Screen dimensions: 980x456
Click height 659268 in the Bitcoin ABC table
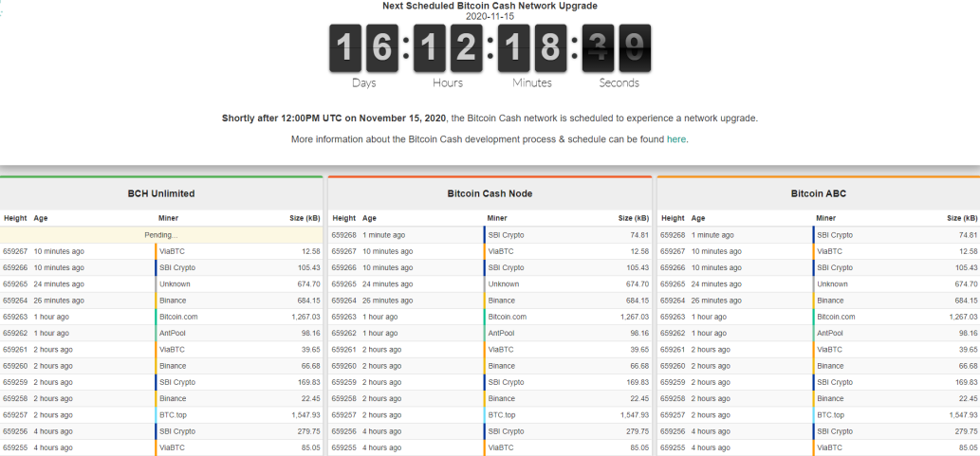[x=673, y=235]
